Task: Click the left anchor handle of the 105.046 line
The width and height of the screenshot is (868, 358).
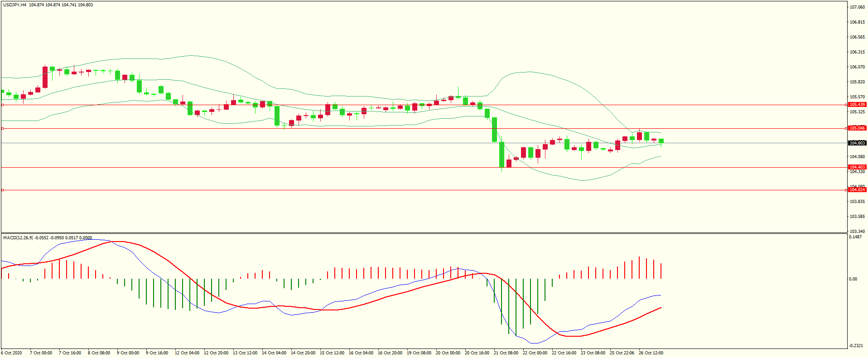Action: (2, 128)
